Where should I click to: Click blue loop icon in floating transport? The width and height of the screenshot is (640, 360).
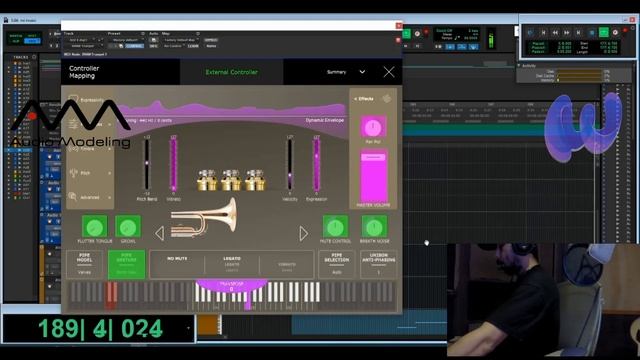[591, 32]
